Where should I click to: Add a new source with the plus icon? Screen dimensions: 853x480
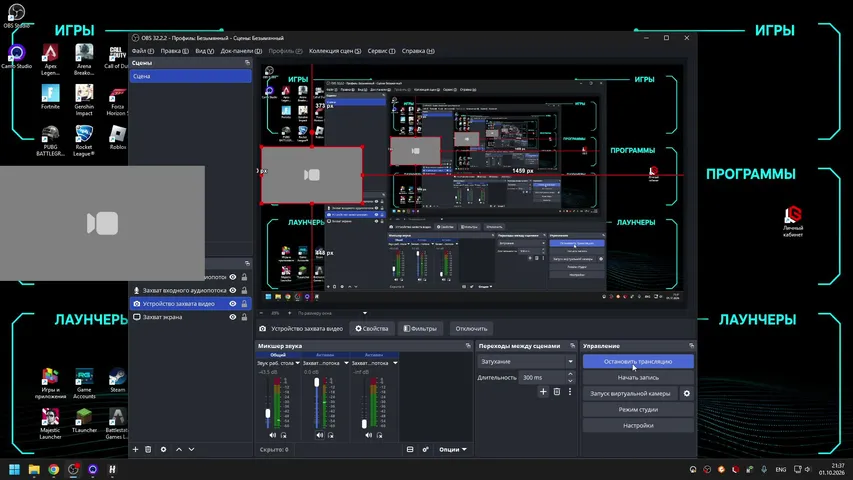(x=135, y=450)
